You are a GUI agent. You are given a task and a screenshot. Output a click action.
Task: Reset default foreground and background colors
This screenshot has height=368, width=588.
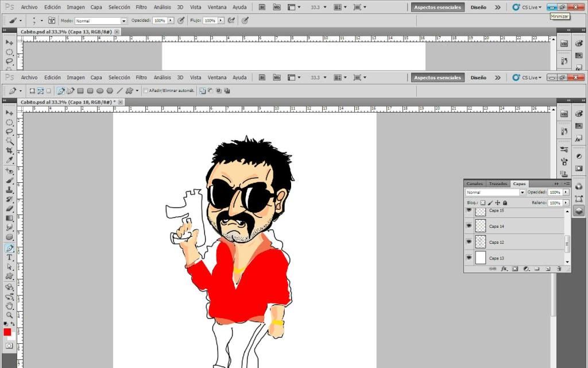[5, 324]
